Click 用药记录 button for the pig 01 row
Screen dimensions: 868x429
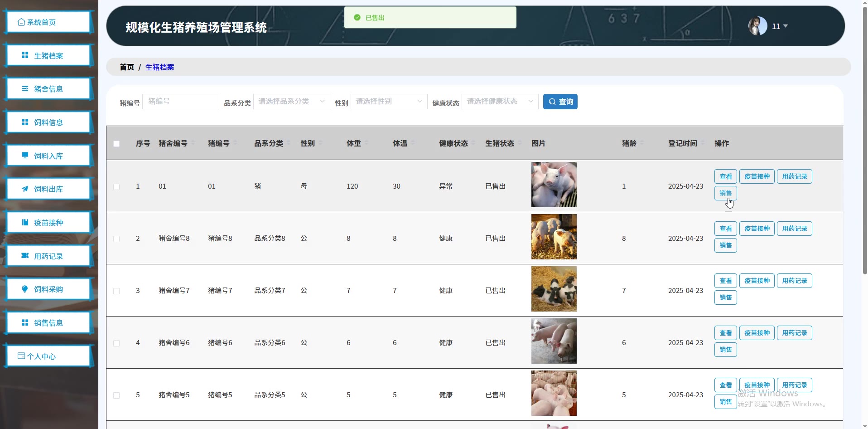click(795, 176)
